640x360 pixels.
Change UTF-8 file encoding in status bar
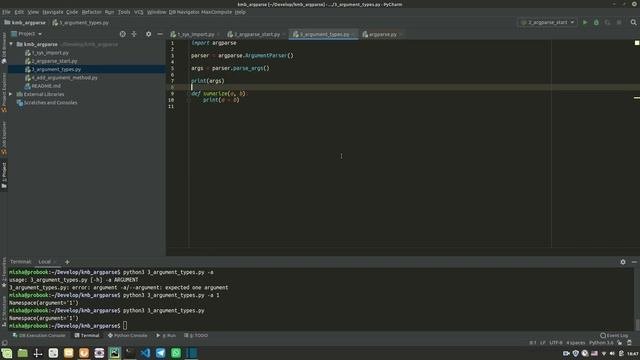coord(556,343)
